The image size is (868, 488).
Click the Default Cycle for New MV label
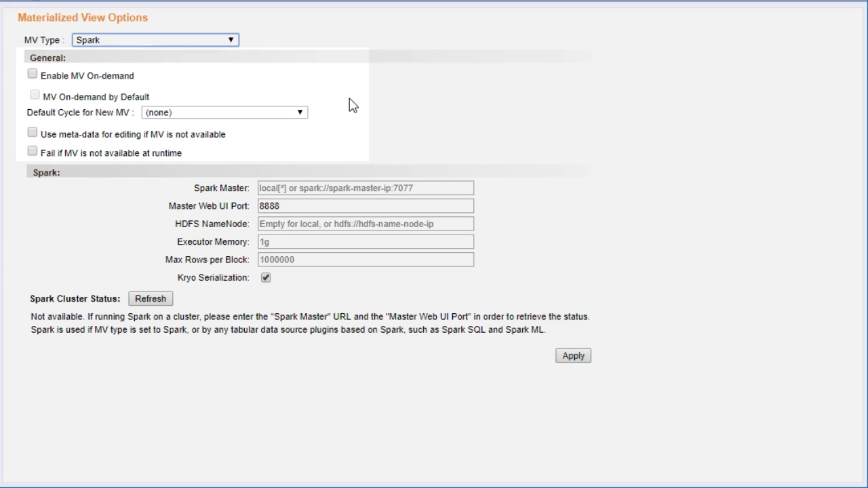coord(80,113)
